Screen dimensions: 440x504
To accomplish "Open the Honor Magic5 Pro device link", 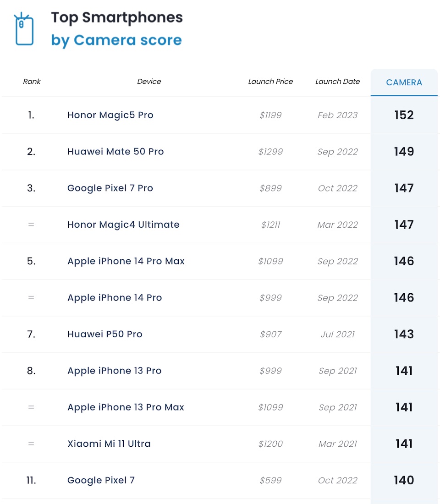I will [110, 115].
